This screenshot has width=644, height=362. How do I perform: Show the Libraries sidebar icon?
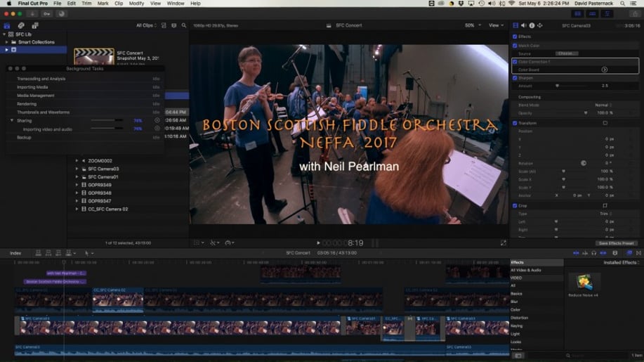pos(7,25)
